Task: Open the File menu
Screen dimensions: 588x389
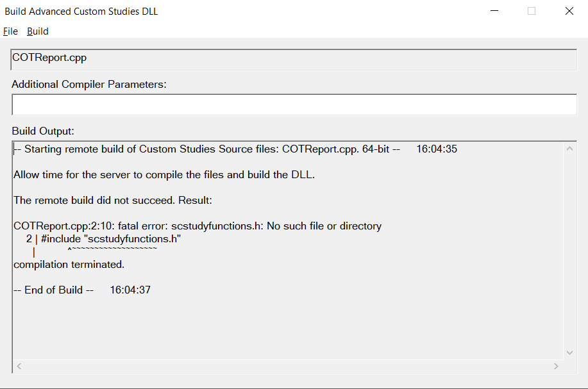Action: point(10,31)
